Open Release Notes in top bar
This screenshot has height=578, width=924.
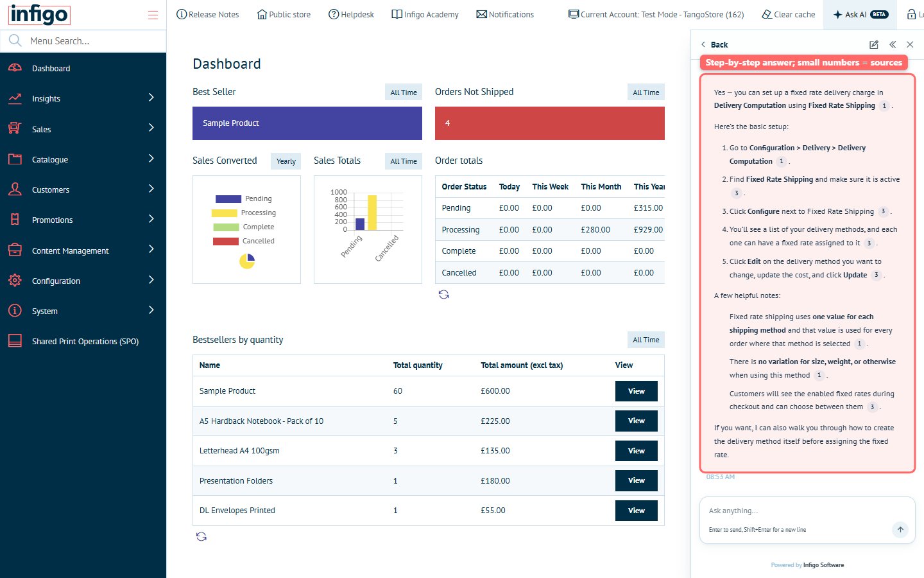click(x=207, y=14)
